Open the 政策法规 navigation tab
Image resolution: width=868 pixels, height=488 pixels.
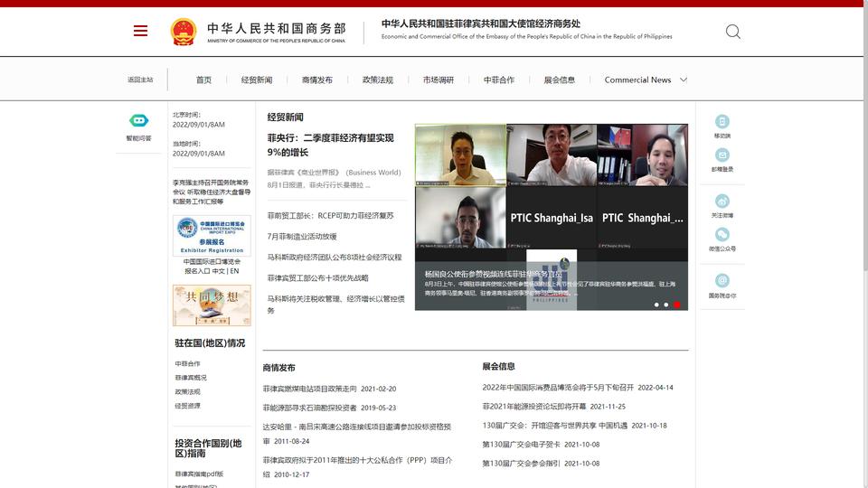point(378,80)
